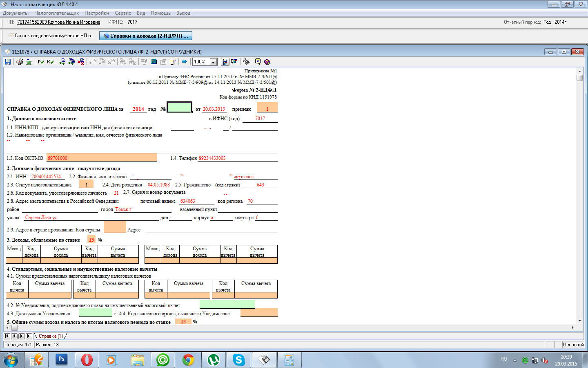588x368 pixels.
Task: Click the Выход menu item
Action: click(x=183, y=13)
